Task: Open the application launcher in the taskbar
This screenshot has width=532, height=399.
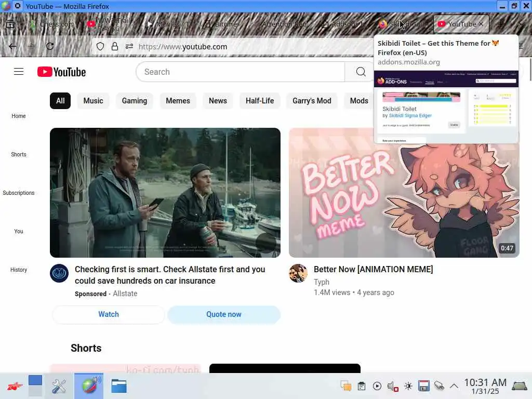Action: point(15,386)
